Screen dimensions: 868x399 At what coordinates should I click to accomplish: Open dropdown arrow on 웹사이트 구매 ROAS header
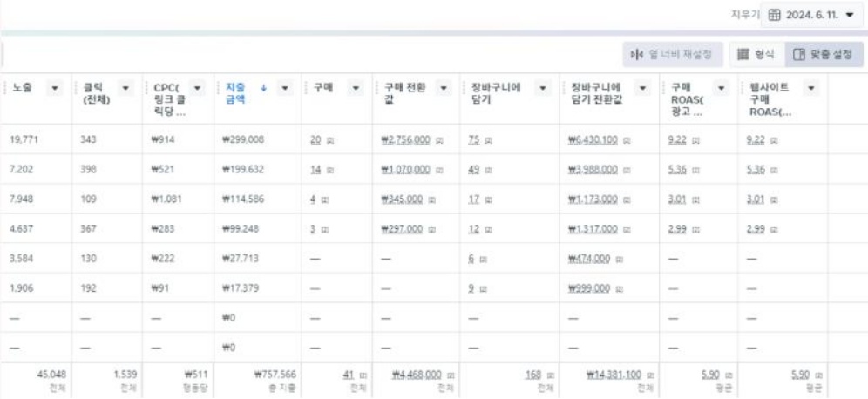point(811,88)
